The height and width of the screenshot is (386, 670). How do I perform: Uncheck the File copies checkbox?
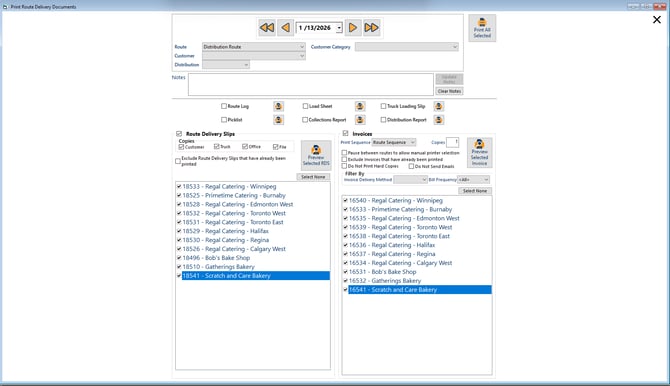(276, 147)
